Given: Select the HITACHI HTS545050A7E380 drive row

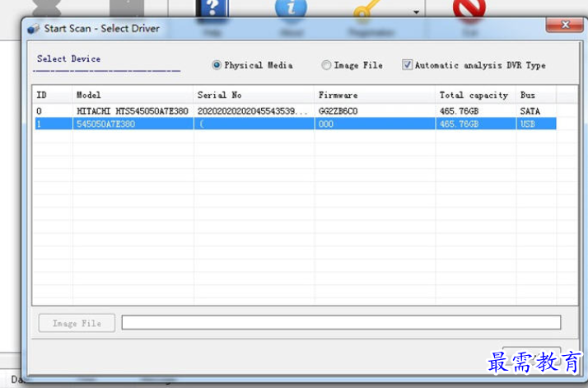Looking at the screenshot, I should [x=296, y=111].
